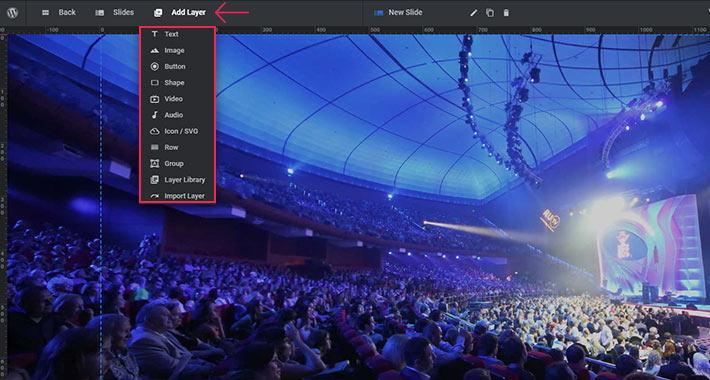Open the Add Layer dropdown
Screen dimensions: 710x380
point(180,13)
